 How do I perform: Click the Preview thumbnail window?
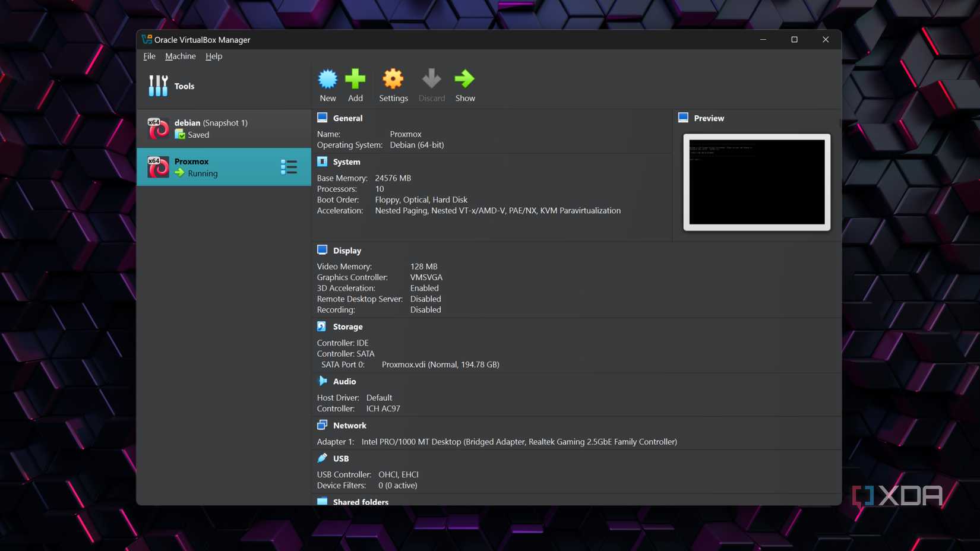[756, 182]
